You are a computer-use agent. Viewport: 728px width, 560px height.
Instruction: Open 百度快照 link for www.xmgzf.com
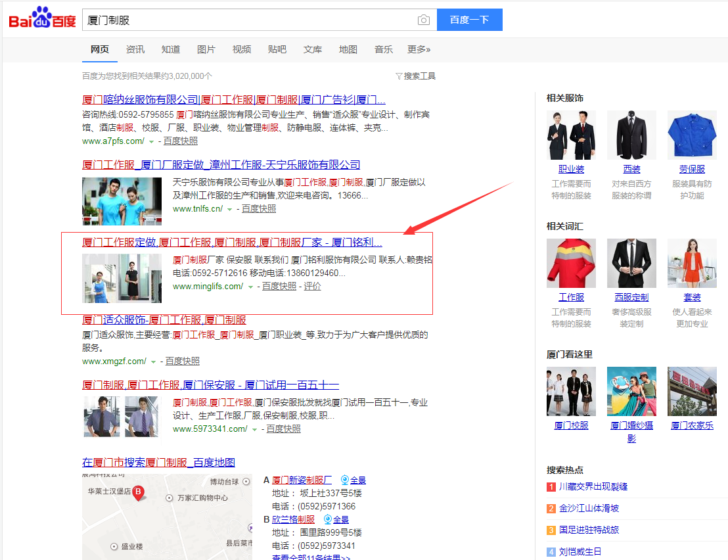pyautogui.click(x=182, y=361)
